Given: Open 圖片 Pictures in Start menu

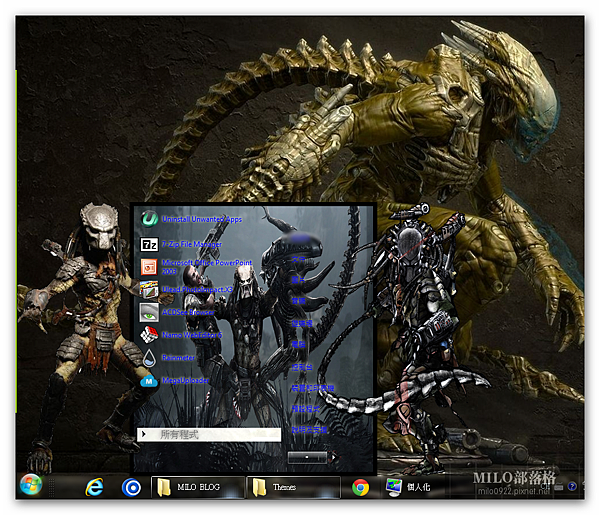Looking at the screenshot, I should (298, 280).
